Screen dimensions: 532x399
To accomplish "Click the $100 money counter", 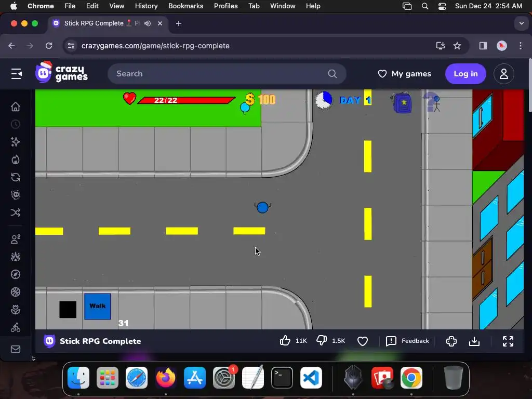I will point(260,99).
